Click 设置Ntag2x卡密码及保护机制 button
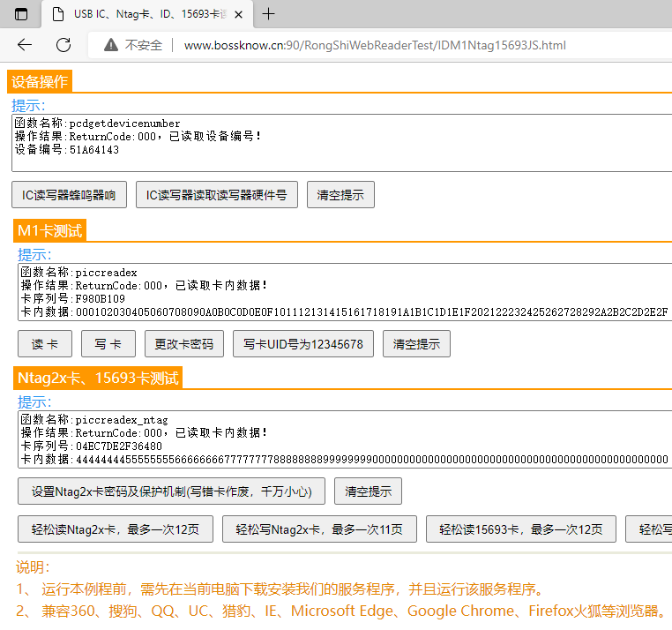Viewport: 672px width, 630px height. (x=171, y=491)
